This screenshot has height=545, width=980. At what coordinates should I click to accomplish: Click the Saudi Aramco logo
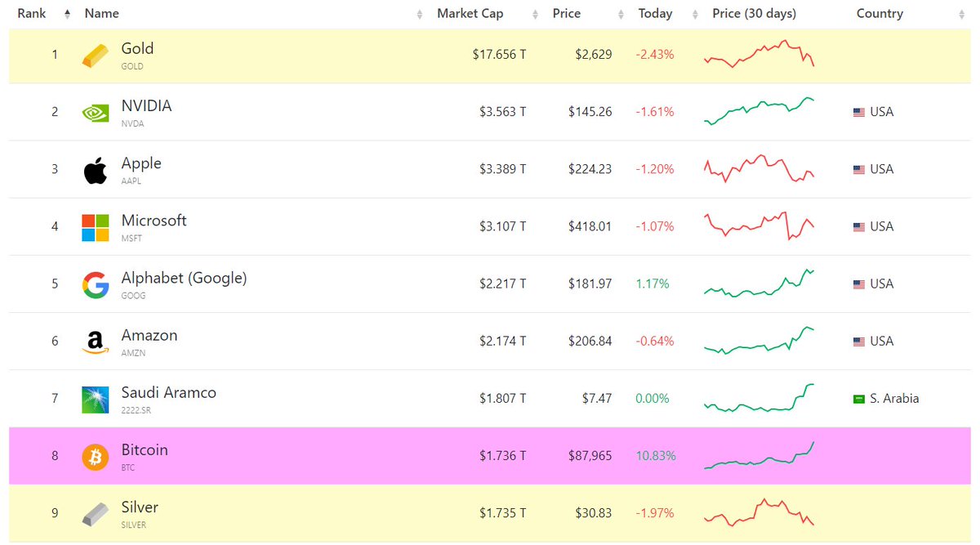pos(95,398)
